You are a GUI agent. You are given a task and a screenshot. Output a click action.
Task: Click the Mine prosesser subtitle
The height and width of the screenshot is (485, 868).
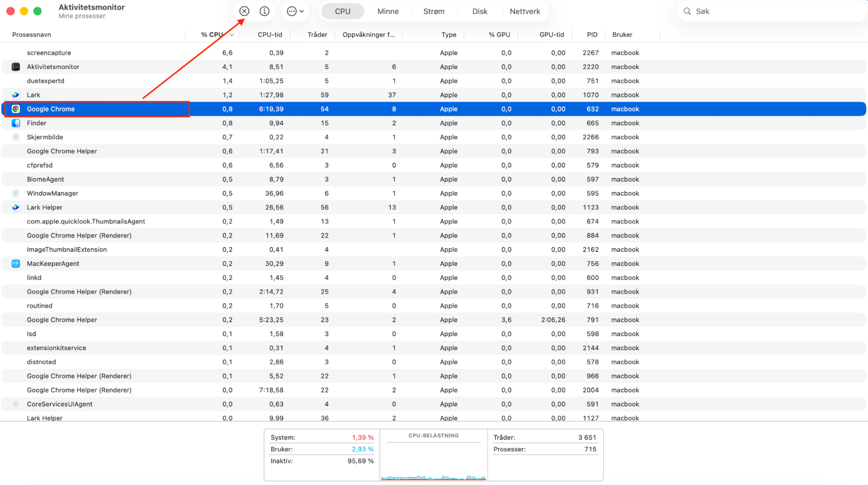pyautogui.click(x=82, y=16)
